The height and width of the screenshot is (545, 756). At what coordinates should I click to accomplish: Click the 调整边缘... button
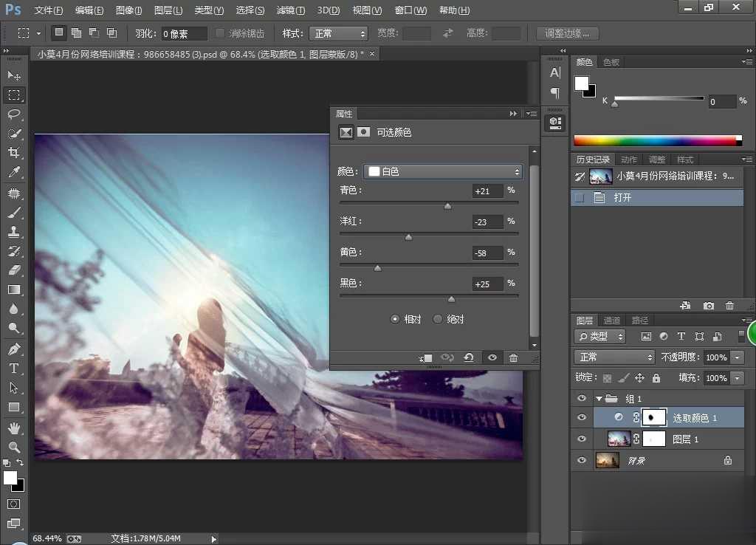567,34
